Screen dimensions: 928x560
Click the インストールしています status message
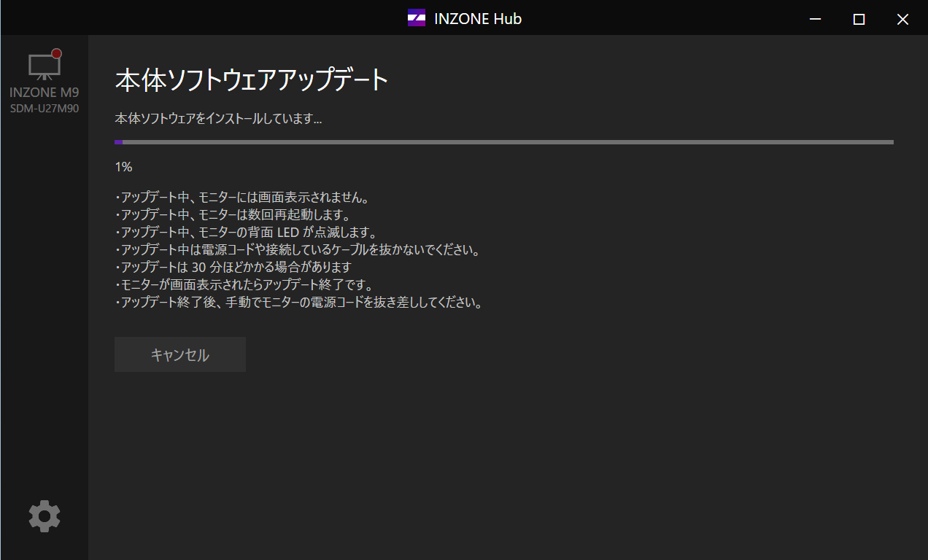(218, 119)
